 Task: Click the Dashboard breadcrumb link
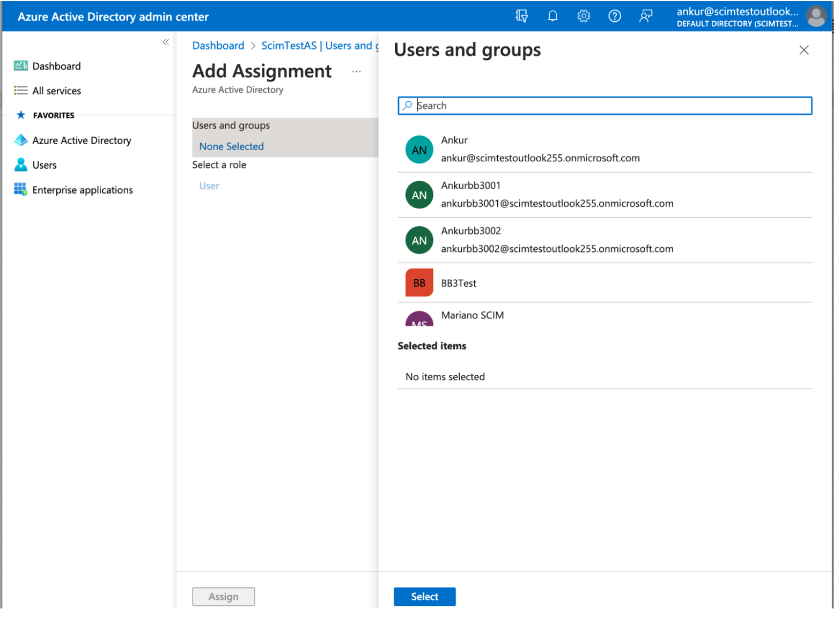click(x=219, y=46)
